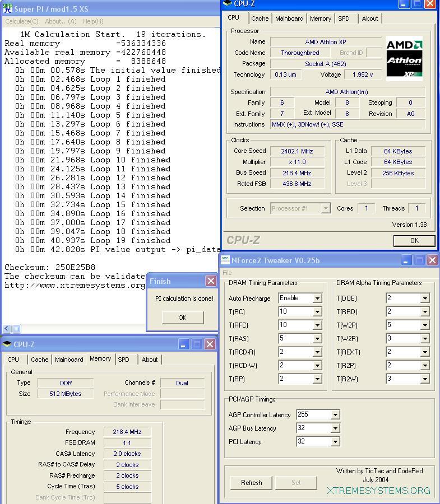Click the FSB:DRAM 1:1 ratio value
This screenshot has height=504, width=440.
[x=127, y=443]
